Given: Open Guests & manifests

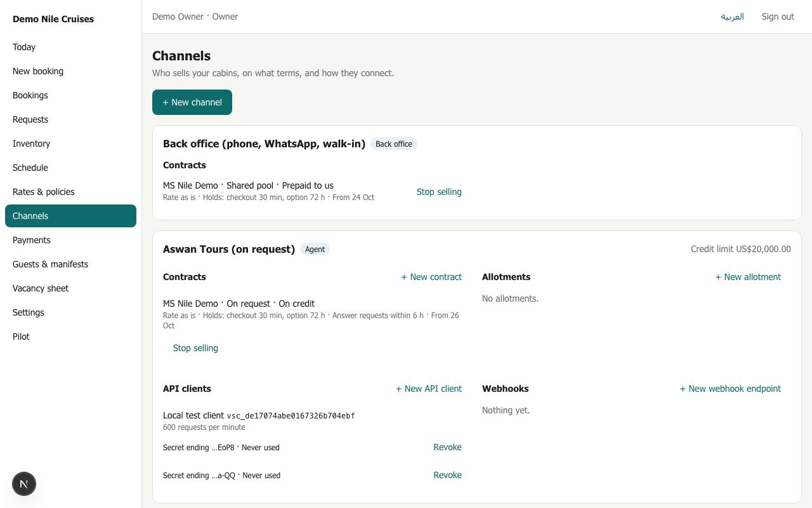Looking at the screenshot, I should coord(70,264).
